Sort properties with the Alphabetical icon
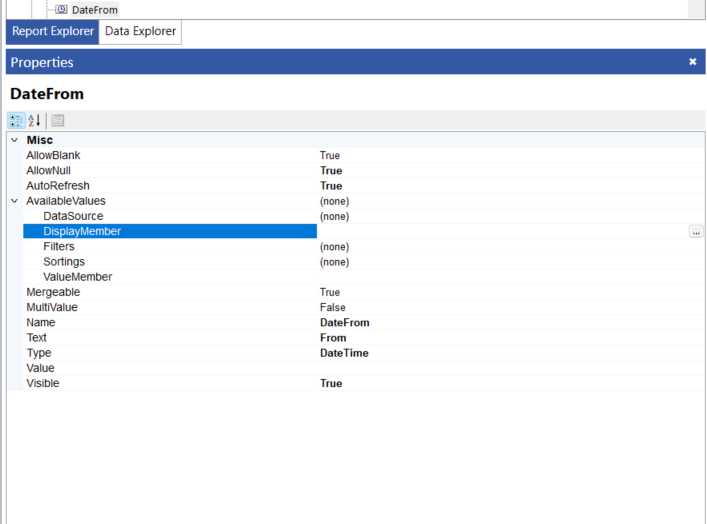Viewport: 707px width, 524px height. (34, 120)
